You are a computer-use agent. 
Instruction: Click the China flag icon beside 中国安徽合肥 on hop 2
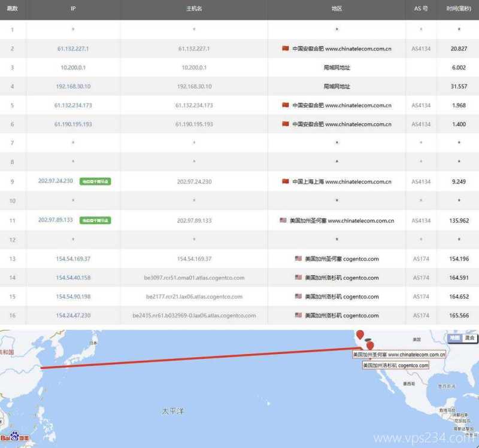pyautogui.click(x=284, y=50)
